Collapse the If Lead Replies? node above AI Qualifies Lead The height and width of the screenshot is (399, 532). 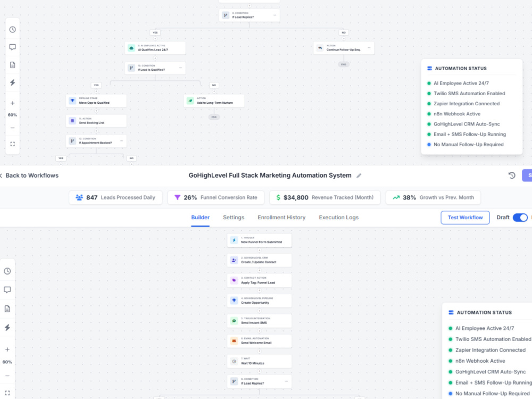[x=275, y=15]
